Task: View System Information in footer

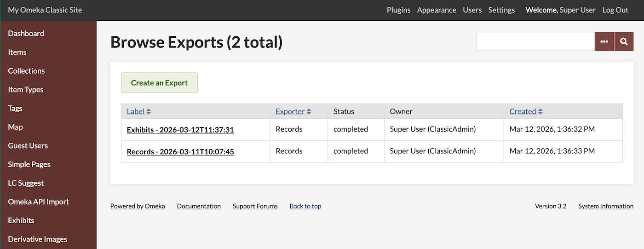Action: pyautogui.click(x=605, y=206)
